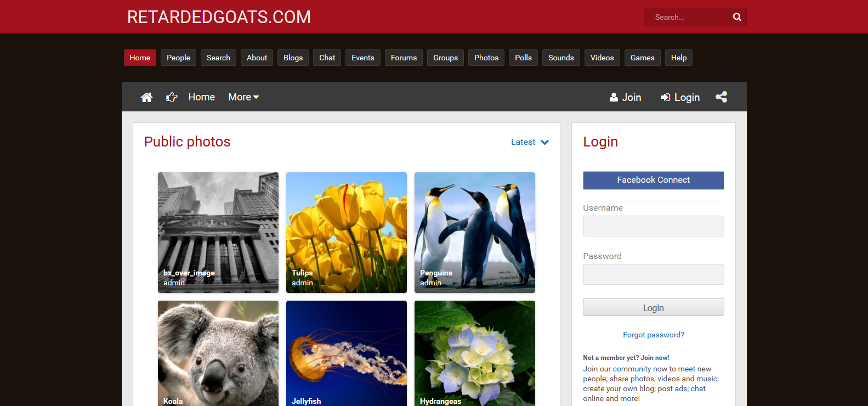
Task: Open Login in the dark toolbar
Action: [680, 97]
